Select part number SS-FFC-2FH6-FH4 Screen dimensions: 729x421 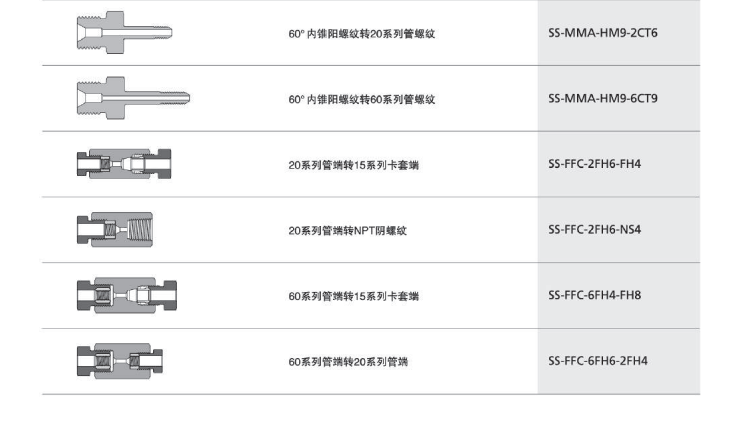[x=594, y=164]
